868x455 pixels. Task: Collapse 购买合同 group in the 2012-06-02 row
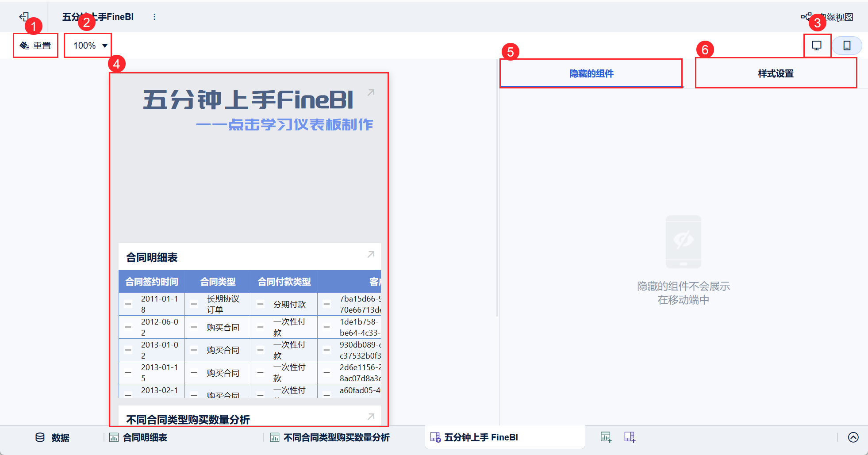coord(194,327)
